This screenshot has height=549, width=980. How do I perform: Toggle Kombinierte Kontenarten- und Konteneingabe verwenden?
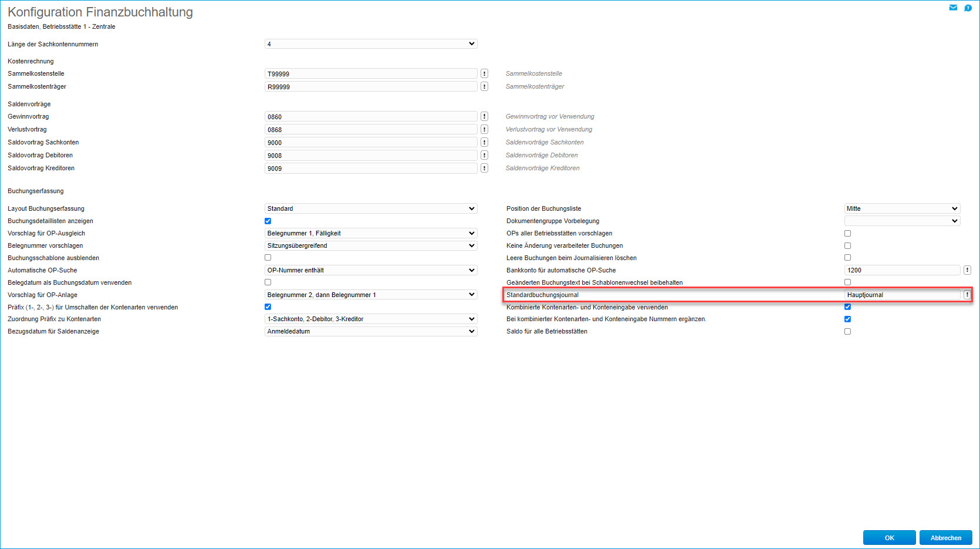tap(847, 307)
